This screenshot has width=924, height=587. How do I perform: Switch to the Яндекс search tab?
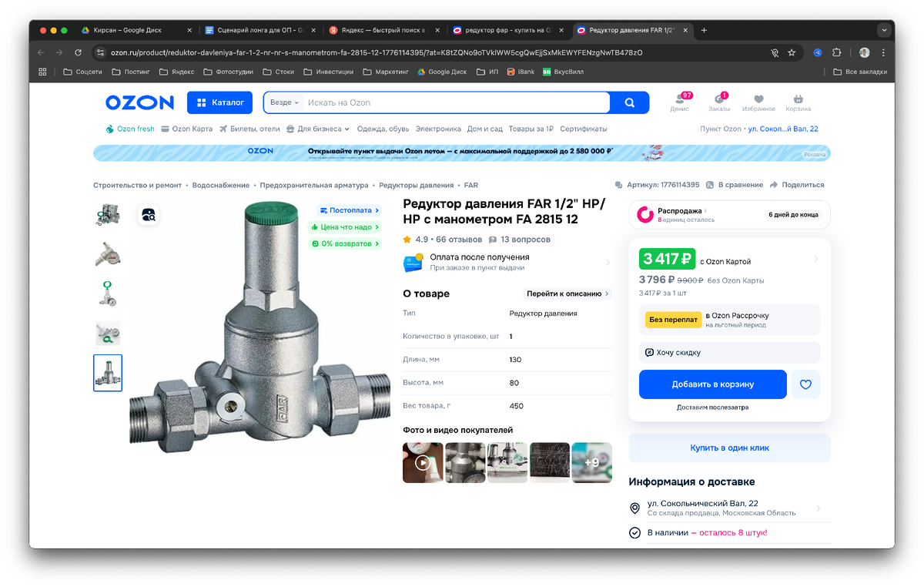click(384, 30)
